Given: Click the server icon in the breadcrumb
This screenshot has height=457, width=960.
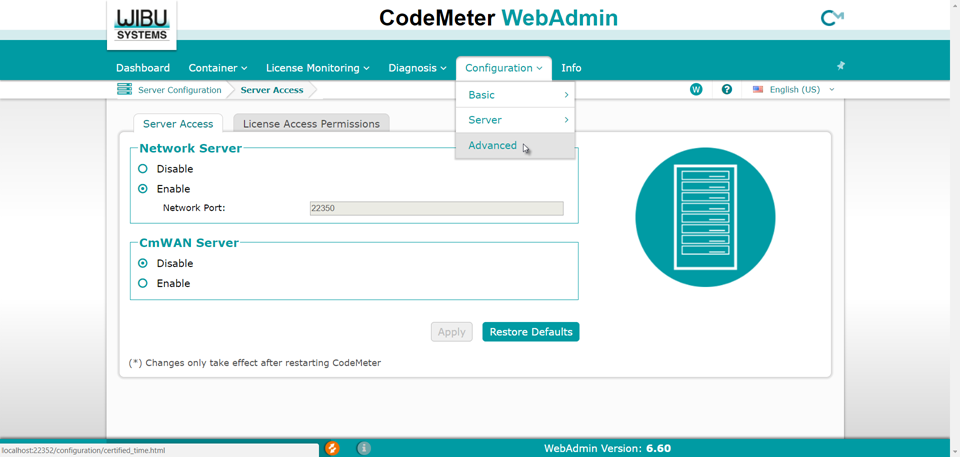Looking at the screenshot, I should point(124,89).
